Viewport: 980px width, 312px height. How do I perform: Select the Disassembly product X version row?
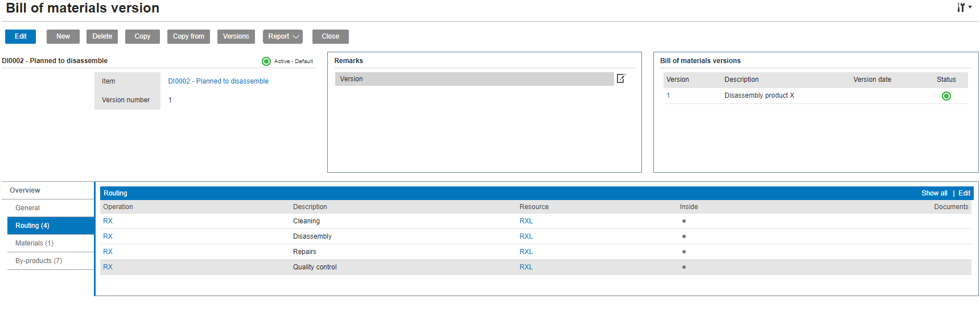click(759, 95)
